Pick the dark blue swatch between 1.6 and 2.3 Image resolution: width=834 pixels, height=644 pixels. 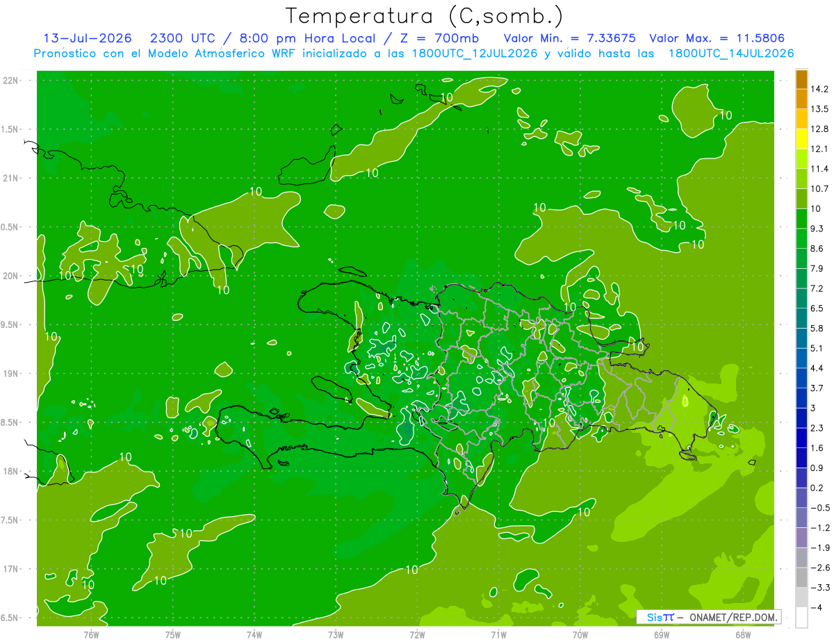801,438
